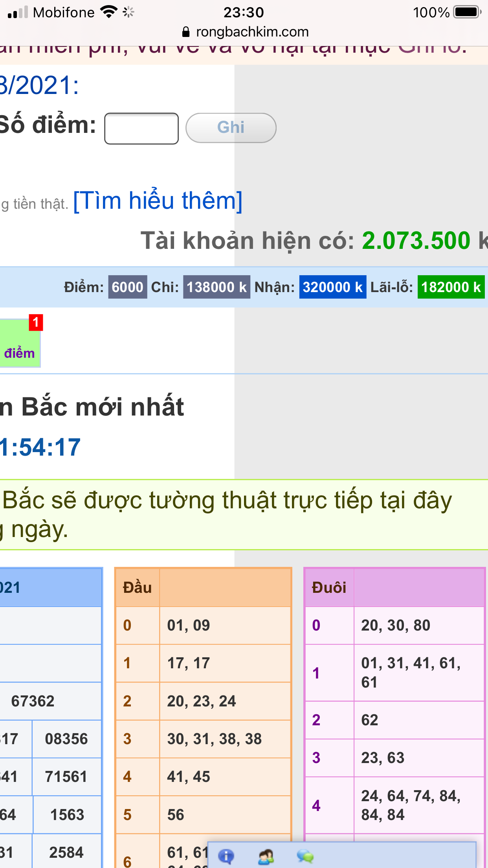
Task: Open the Tìm hiểu thêm link
Action: point(158,200)
